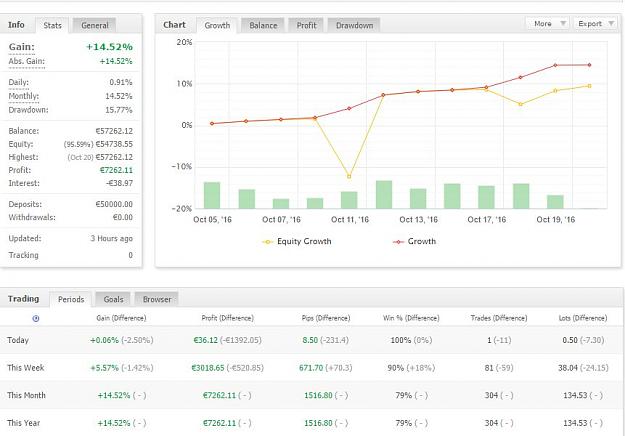Click the balance value €57262.12
Viewport: 625px width, 436px height.
(x=114, y=131)
